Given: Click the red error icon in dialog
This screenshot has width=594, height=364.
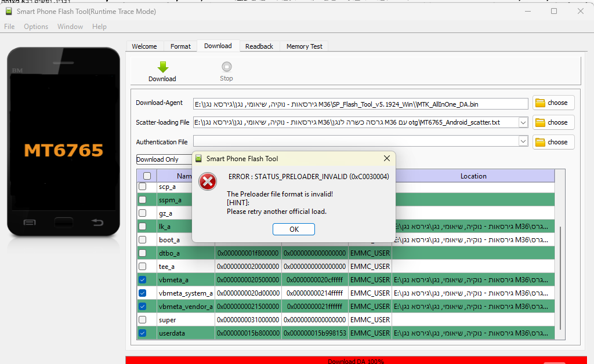Looking at the screenshot, I should [x=208, y=181].
